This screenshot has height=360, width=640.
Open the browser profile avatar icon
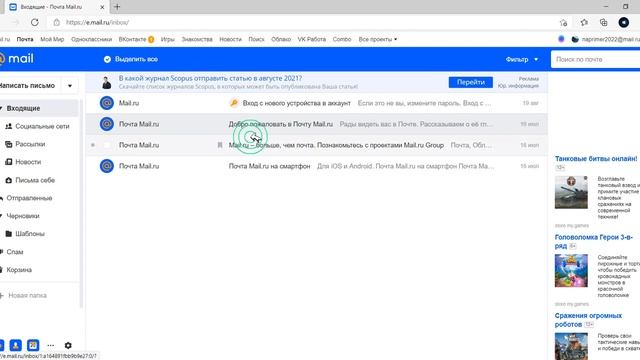(x=623, y=22)
